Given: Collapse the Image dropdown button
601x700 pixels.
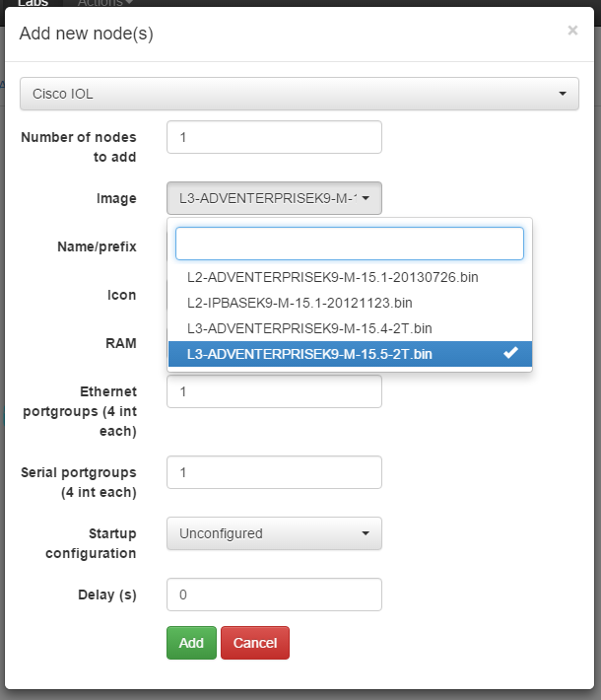Looking at the screenshot, I should point(275,198).
